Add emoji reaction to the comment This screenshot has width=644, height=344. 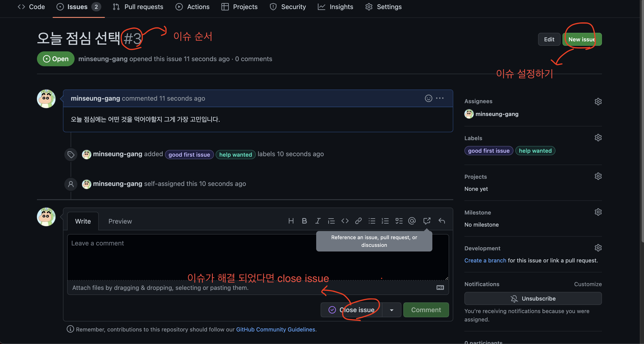pyautogui.click(x=428, y=98)
